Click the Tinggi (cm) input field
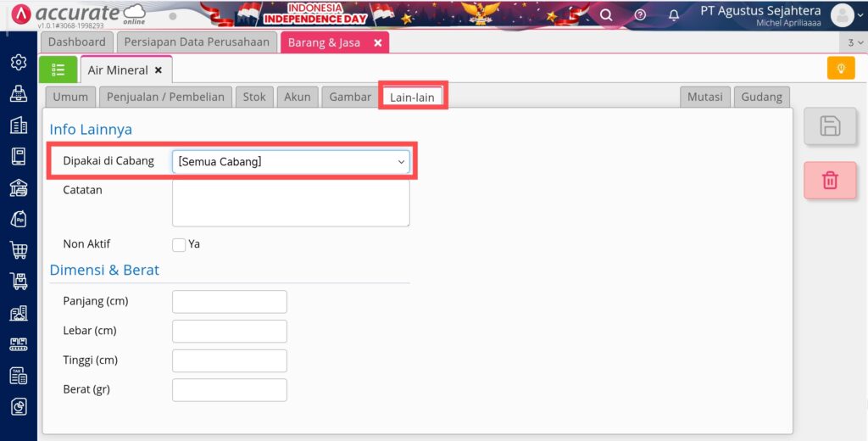 [x=230, y=360]
